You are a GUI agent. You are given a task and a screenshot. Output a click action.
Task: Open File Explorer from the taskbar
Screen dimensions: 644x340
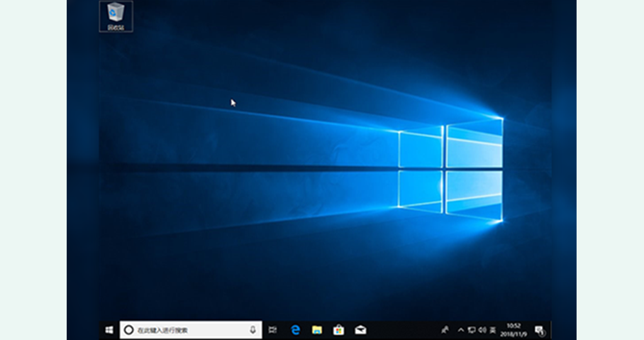pyautogui.click(x=317, y=330)
